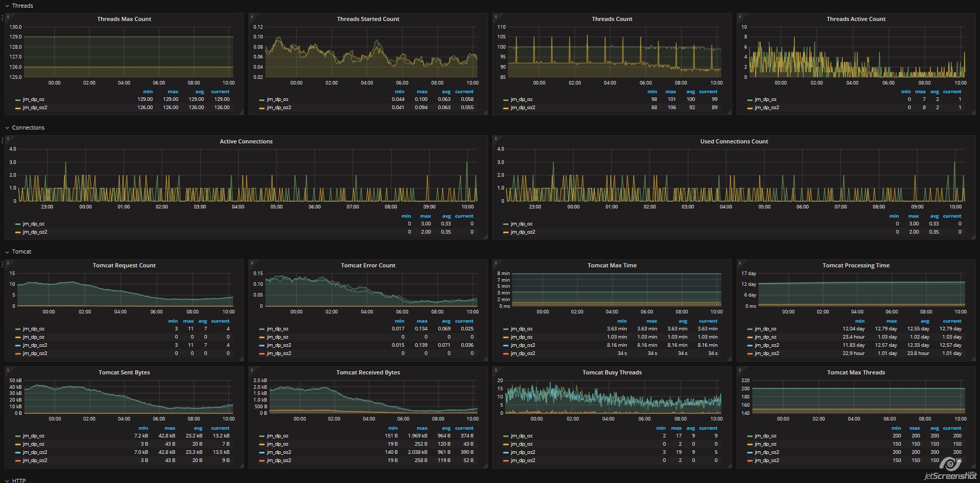Show info icon on Tomcat Received Bytes panel
The height and width of the screenshot is (483, 980).
252,369
